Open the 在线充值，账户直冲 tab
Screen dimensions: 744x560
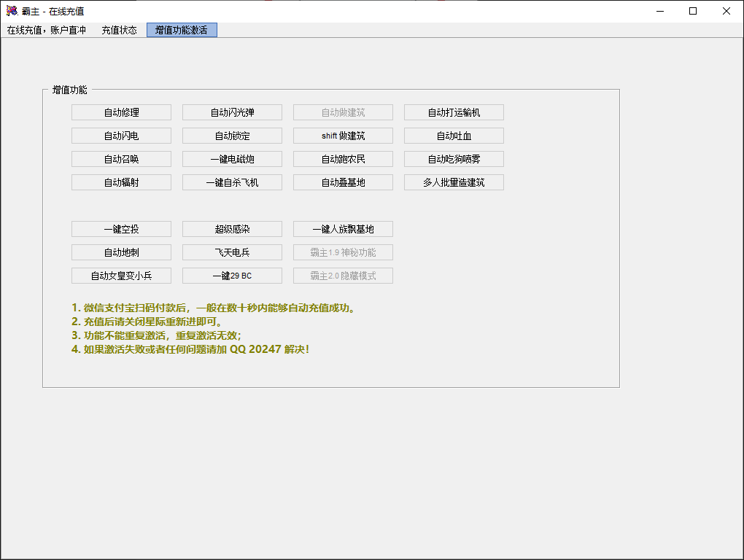47,31
